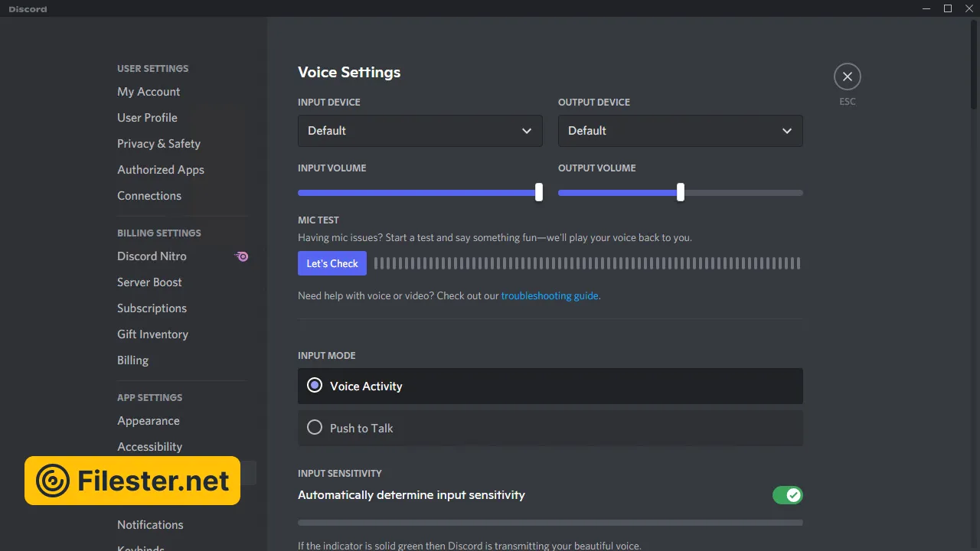Select the Push to Talk input mode

[x=315, y=428]
